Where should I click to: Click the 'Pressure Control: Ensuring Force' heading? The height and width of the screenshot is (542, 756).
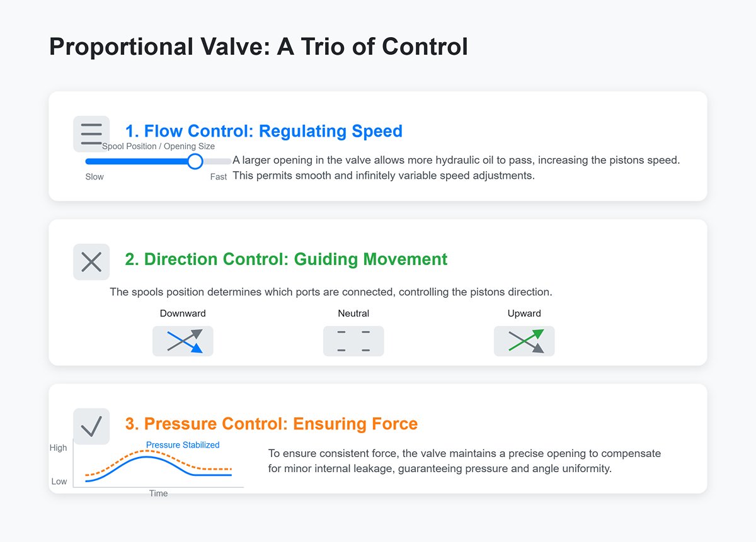click(x=271, y=424)
